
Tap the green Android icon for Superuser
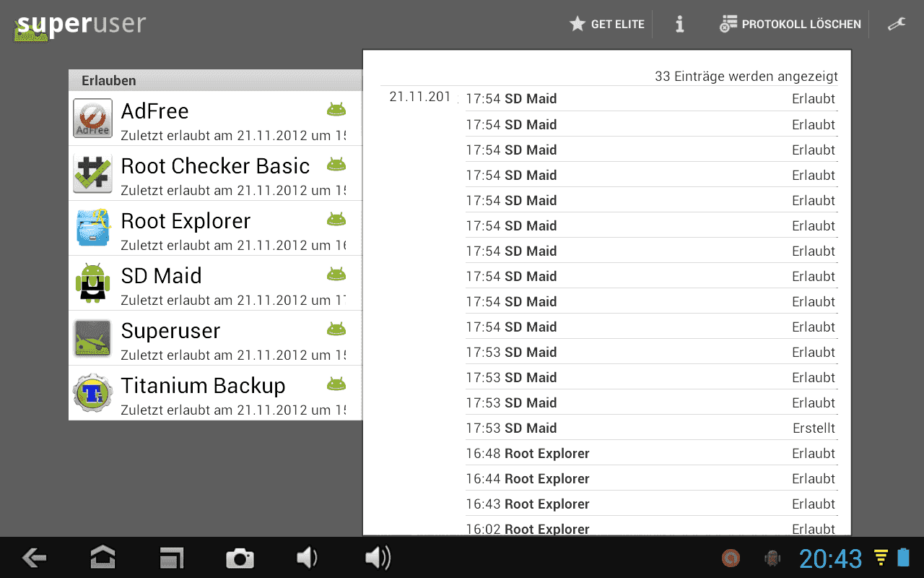pos(336,329)
